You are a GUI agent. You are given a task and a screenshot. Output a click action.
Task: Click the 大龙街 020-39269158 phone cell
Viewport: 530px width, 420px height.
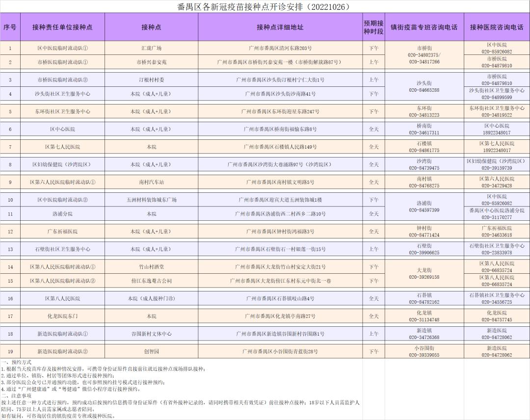tap(424, 274)
